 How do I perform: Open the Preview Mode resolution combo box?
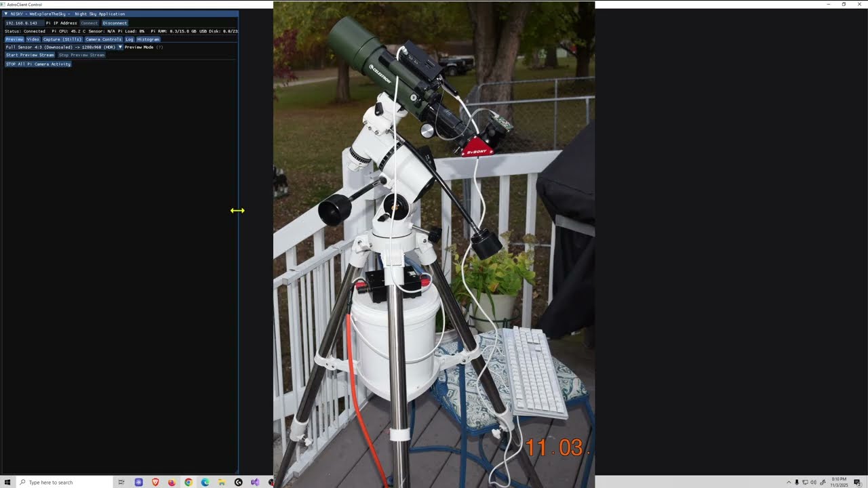tap(64, 47)
